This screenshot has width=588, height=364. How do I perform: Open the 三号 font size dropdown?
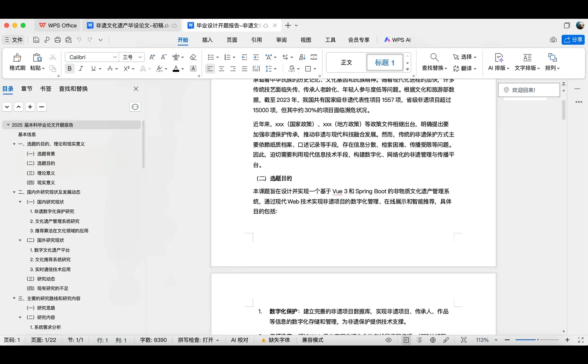point(140,57)
